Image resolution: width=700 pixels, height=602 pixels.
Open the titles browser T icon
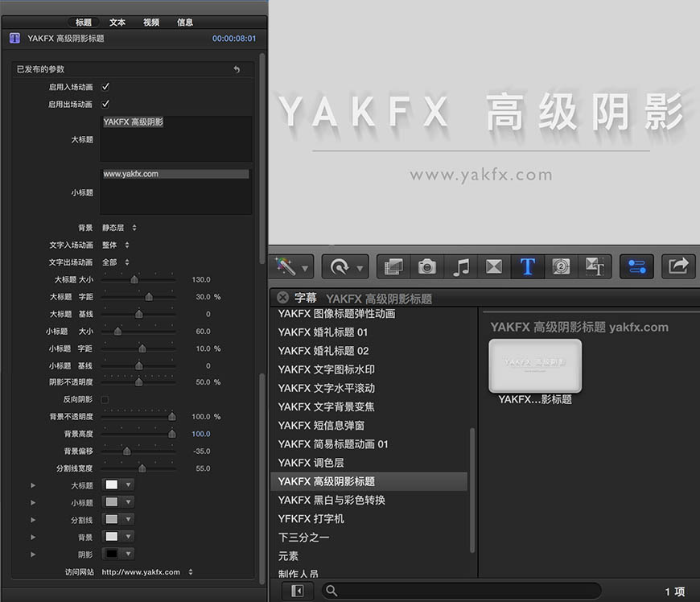click(x=528, y=266)
